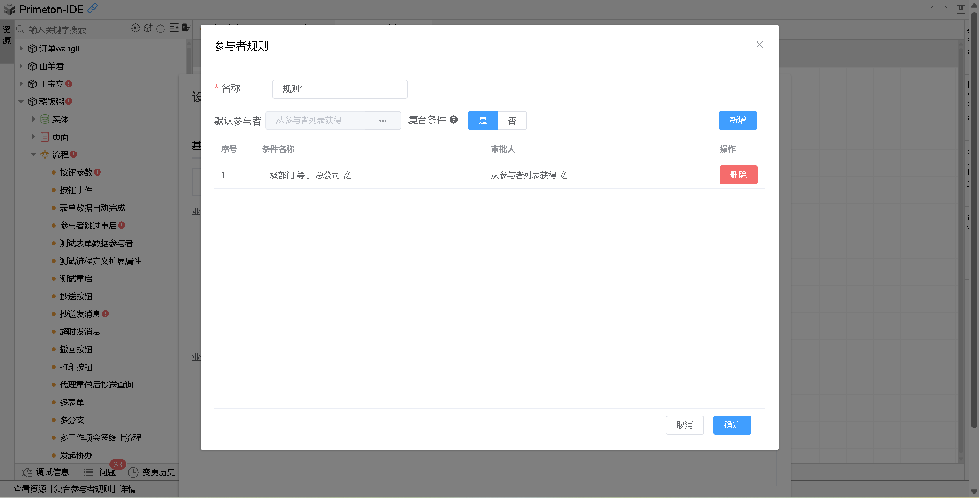
Task: Open the 默认参与者 ellipsis picker
Action: click(x=383, y=121)
